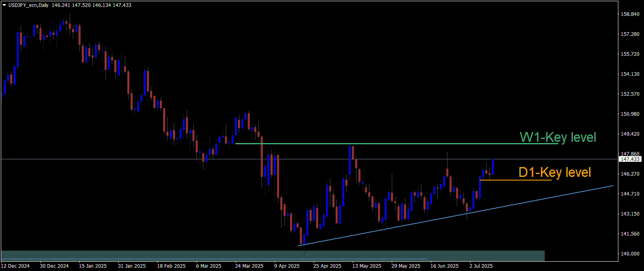Screen dimensions: 644x271
Task: Select the D1-Key level text label
Action: (x=554, y=172)
